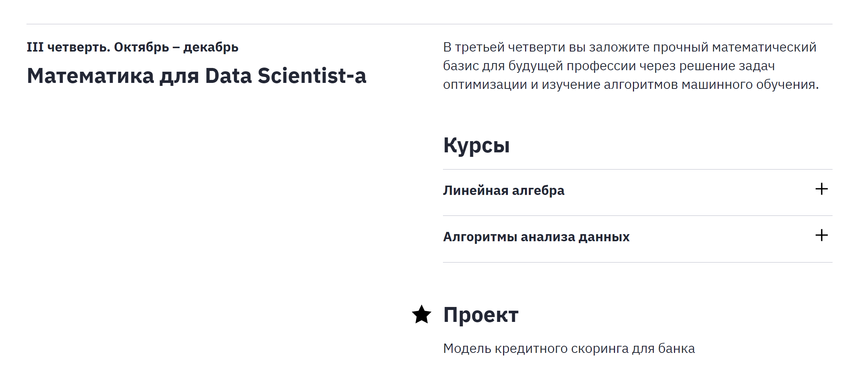Viewport: 868px width, 388px height.
Task: Click the divider line above Линейная алгебра
Action: pos(637,169)
